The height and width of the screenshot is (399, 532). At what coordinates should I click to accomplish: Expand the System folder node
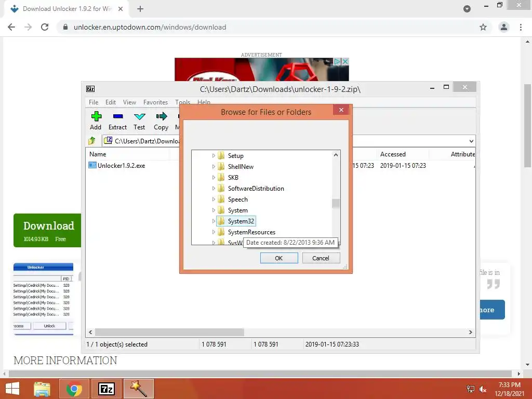[x=214, y=210]
